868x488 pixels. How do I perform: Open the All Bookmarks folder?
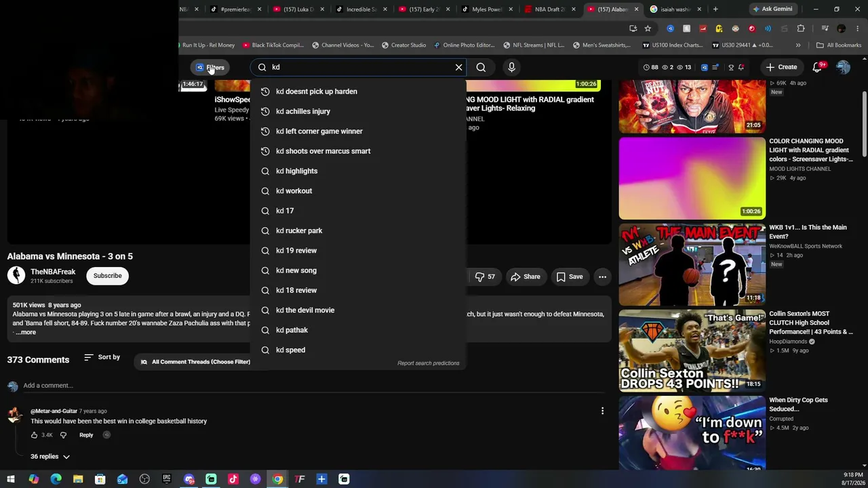pos(838,45)
